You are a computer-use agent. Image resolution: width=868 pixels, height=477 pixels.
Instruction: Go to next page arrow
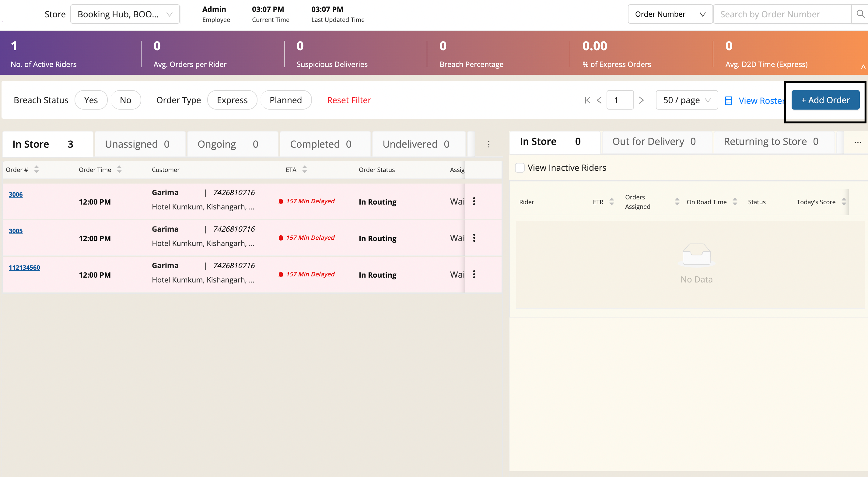(641, 100)
